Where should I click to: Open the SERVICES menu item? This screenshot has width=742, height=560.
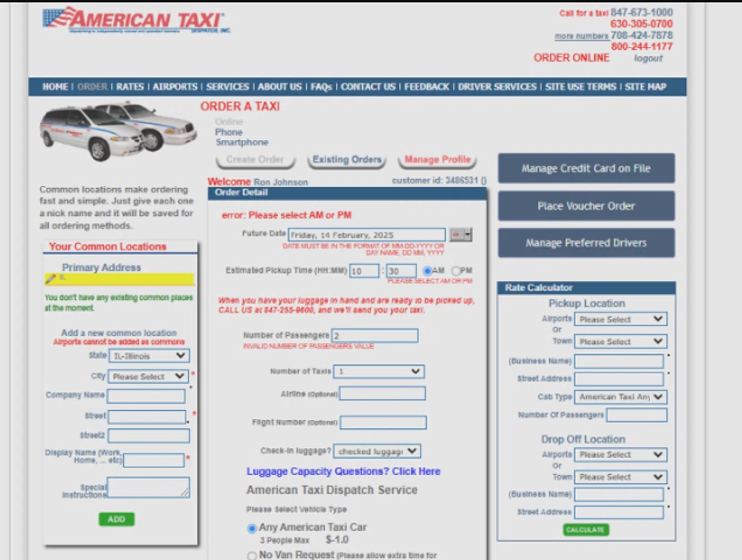coord(228,87)
